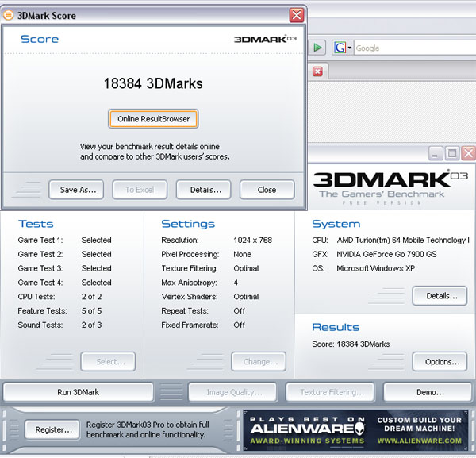Click the 18384 3DMarks score text
476x458 pixels.
point(153,83)
